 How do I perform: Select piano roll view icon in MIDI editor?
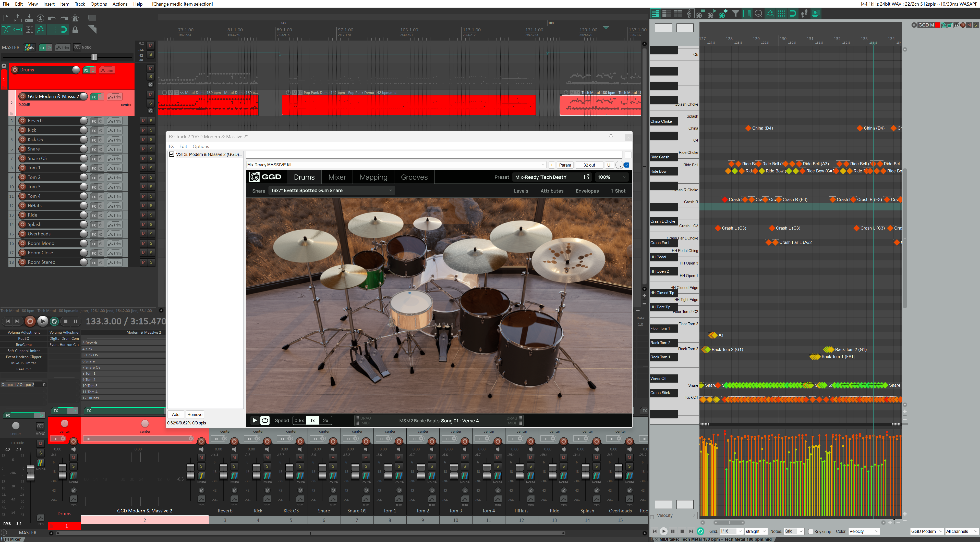pyautogui.click(x=655, y=14)
